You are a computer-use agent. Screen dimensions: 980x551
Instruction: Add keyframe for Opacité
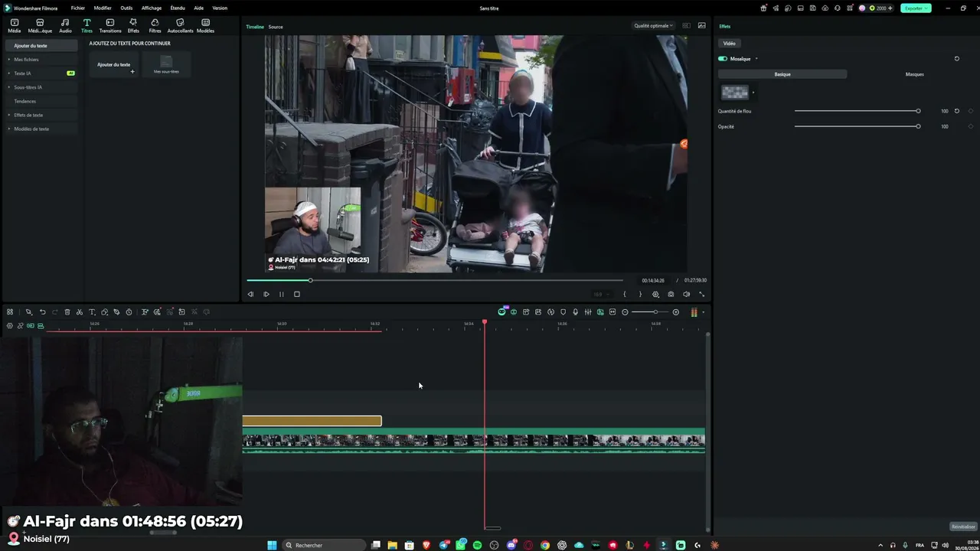pyautogui.click(x=970, y=126)
